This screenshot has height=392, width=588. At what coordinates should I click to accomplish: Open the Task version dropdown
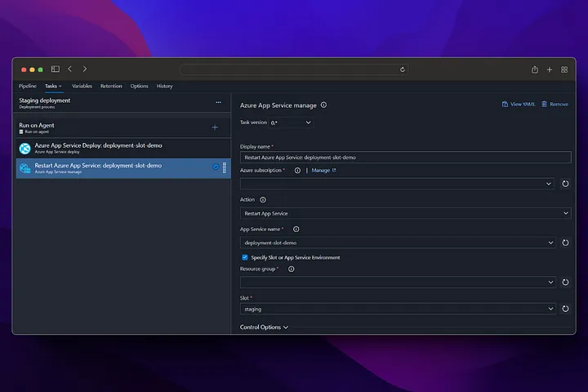point(291,122)
